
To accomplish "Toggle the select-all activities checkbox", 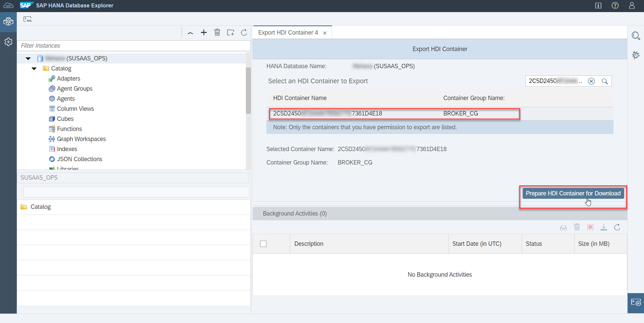I will pos(263,244).
